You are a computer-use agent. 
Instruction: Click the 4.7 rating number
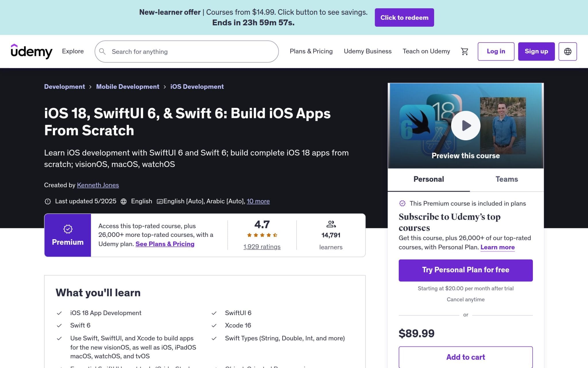point(262,225)
